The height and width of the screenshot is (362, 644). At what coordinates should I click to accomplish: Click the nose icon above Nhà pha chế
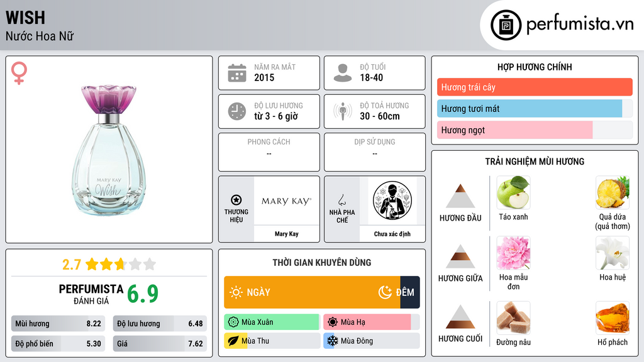pos(341,200)
